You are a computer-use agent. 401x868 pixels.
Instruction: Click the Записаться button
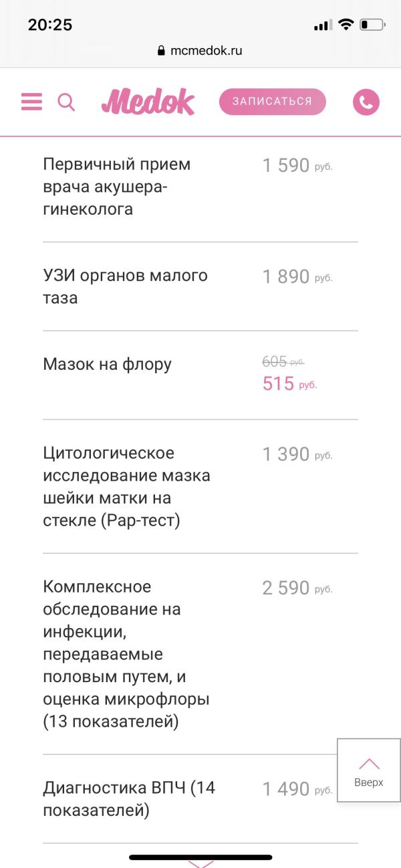tap(273, 102)
